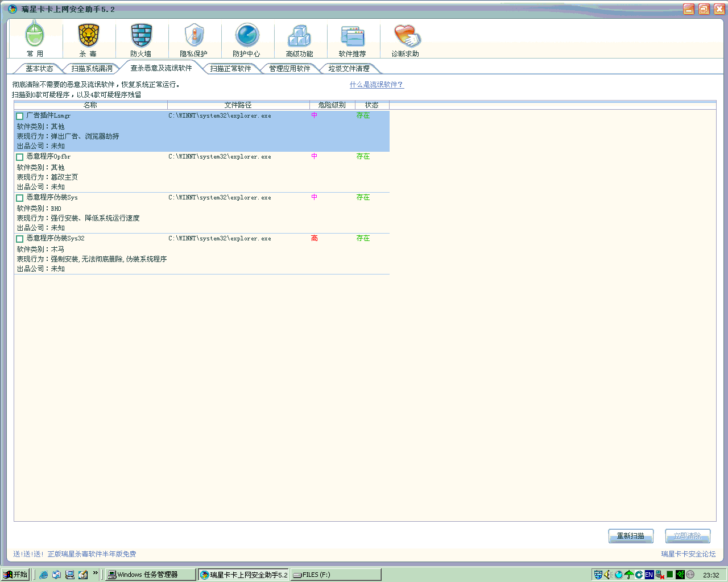
Task: Click the 高级功能 advanced functions icon
Action: [x=300, y=39]
